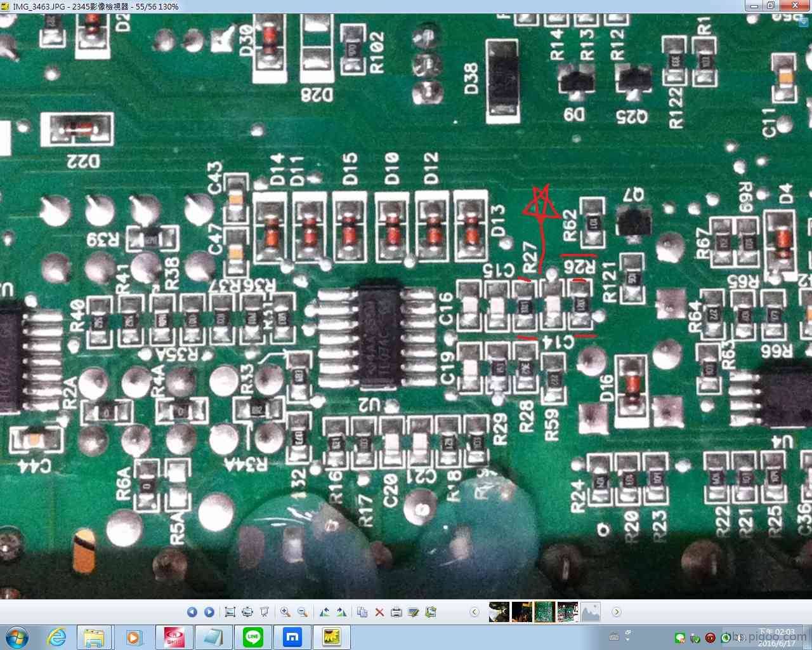
Task: Open the image editing tool
Action: (x=414, y=612)
